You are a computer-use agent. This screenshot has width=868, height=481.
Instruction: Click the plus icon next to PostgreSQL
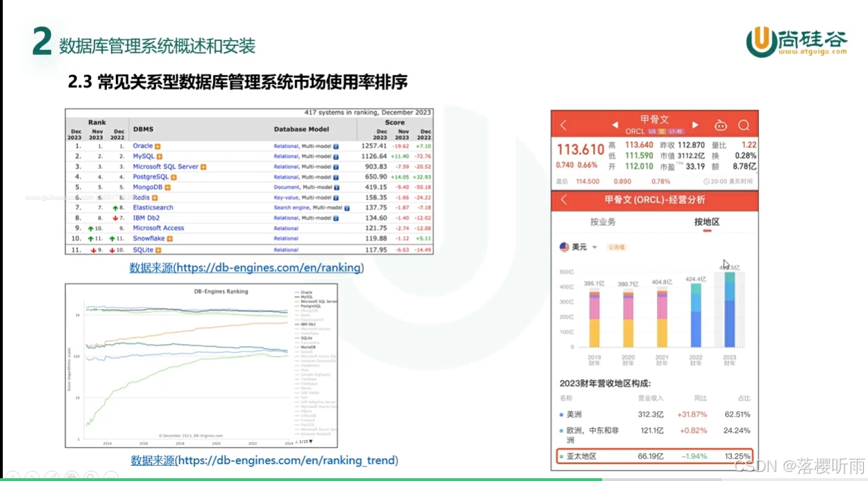click(x=175, y=177)
